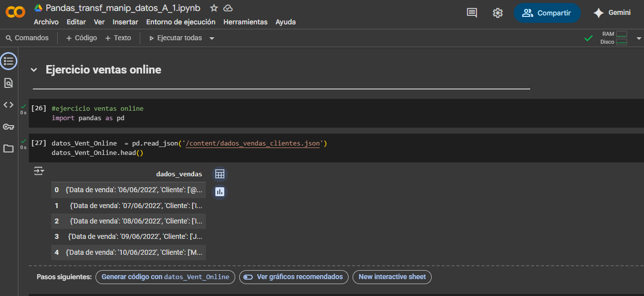Screen dimensions: 644x296
Task: Click the green connected checkmark icon
Action: (589, 38)
